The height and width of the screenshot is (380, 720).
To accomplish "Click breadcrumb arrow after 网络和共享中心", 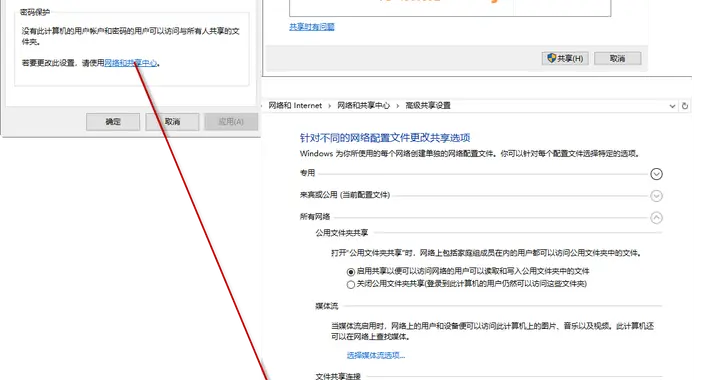I will tap(398, 106).
